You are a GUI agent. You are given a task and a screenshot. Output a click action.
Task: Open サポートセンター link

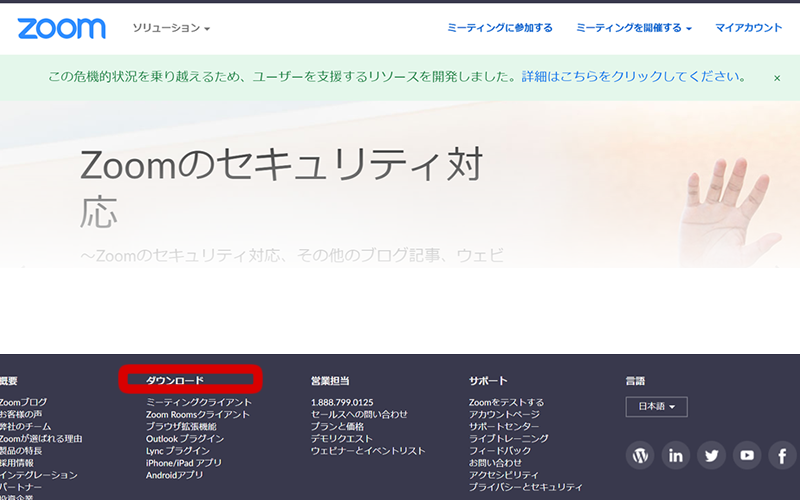[x=504, y=427]
